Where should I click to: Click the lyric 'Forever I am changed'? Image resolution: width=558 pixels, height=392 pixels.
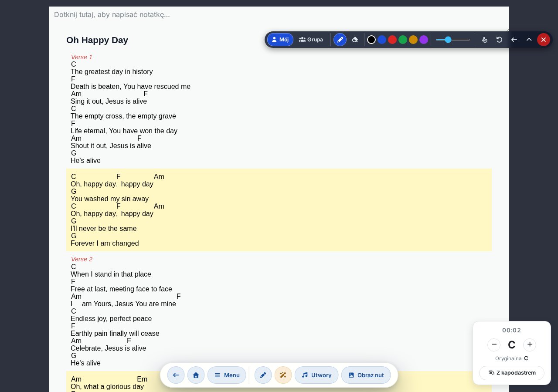105,243
